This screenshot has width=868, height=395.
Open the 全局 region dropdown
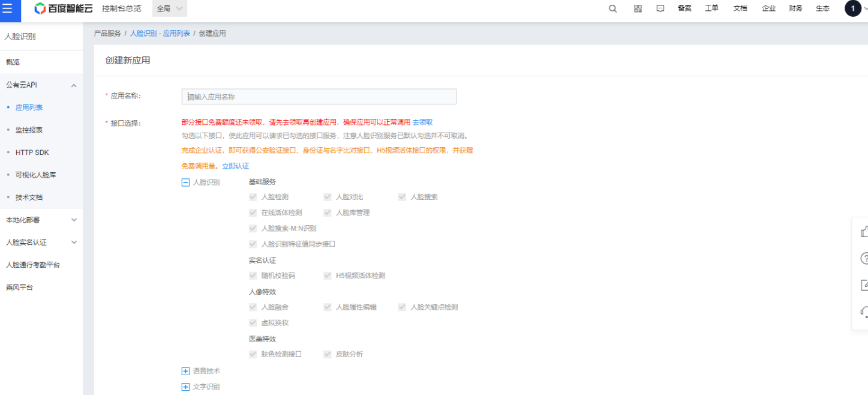coord(170,8)
